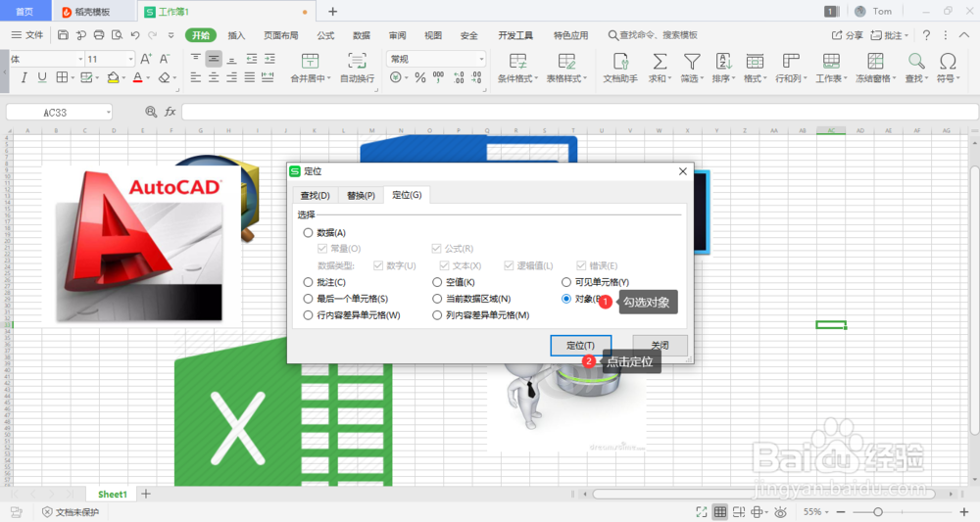This screenshot has height=522, width=980.
Task: Click the print icon in quick toolbar
Action: [x=99, y=35]
